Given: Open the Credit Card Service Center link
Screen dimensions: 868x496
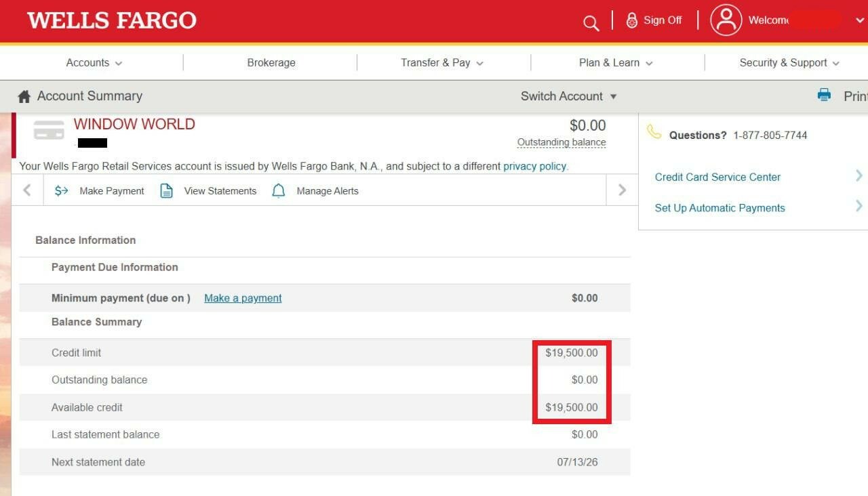Looking at the screenshot, I should (717, 177).
